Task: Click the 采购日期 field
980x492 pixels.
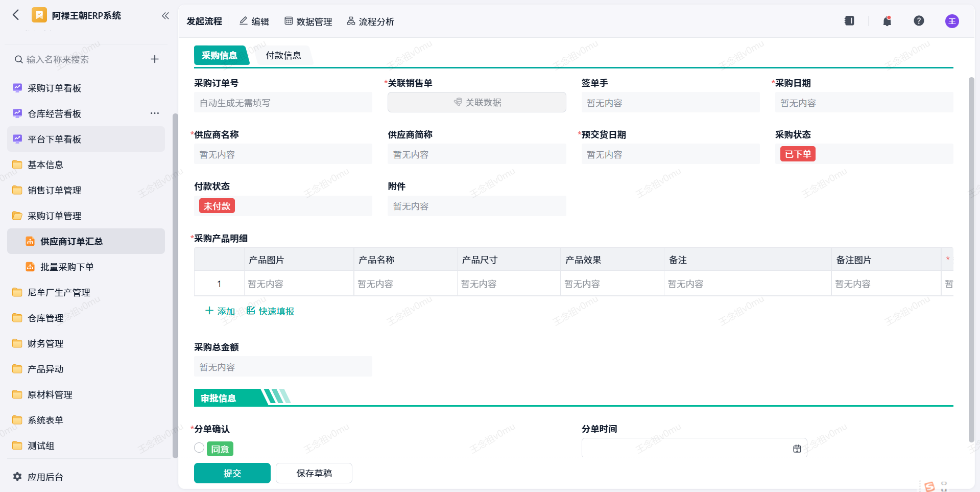Action: point(864,103)
